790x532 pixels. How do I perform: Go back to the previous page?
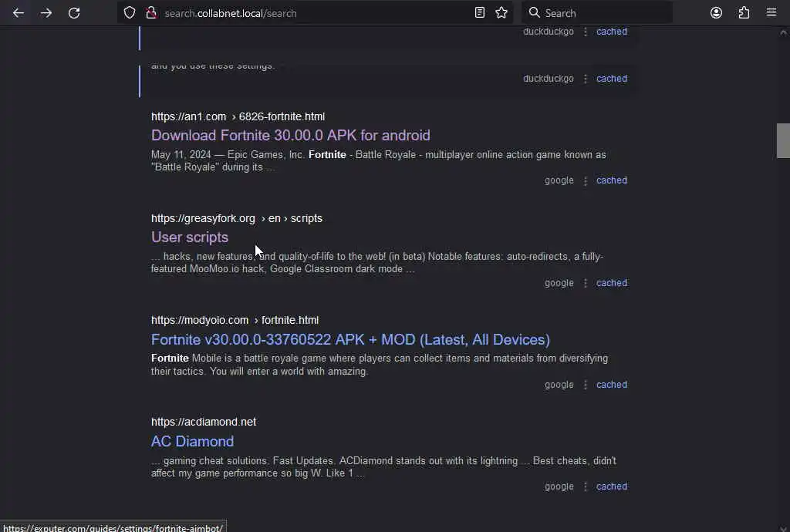[x=19, y=13]
